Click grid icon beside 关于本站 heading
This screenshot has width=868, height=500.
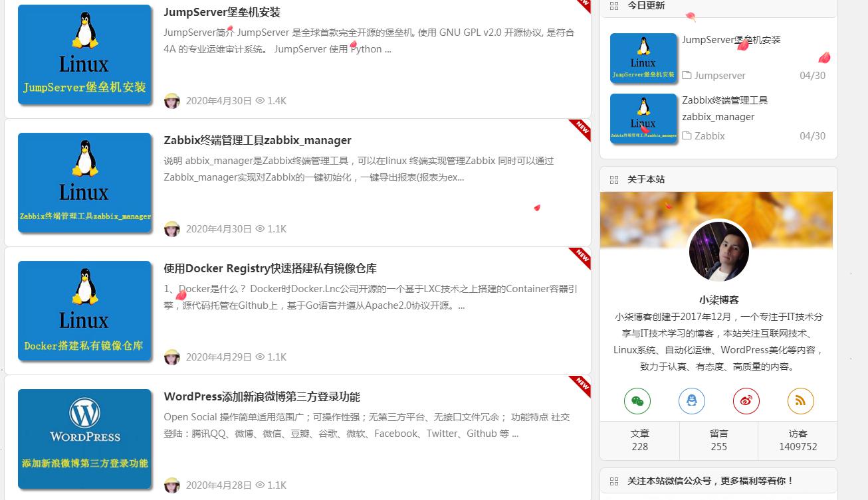[x=613, y=180]
